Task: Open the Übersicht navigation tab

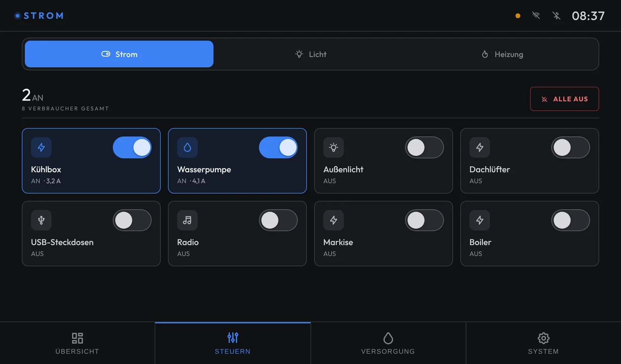Action: tap(77, 343)
